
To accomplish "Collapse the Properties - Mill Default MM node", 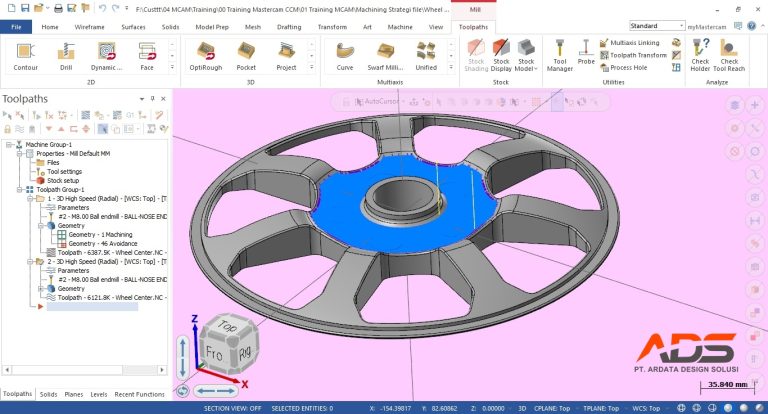I will click(20, 153).
